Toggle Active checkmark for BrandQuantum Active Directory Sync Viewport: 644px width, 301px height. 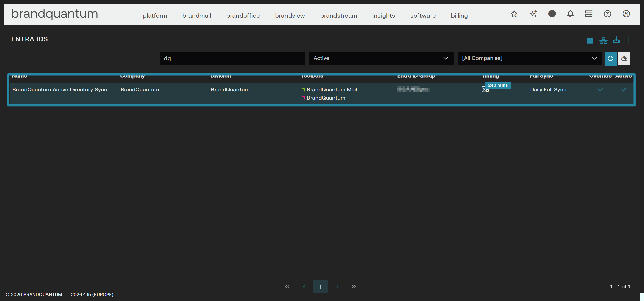click(623, 90)
